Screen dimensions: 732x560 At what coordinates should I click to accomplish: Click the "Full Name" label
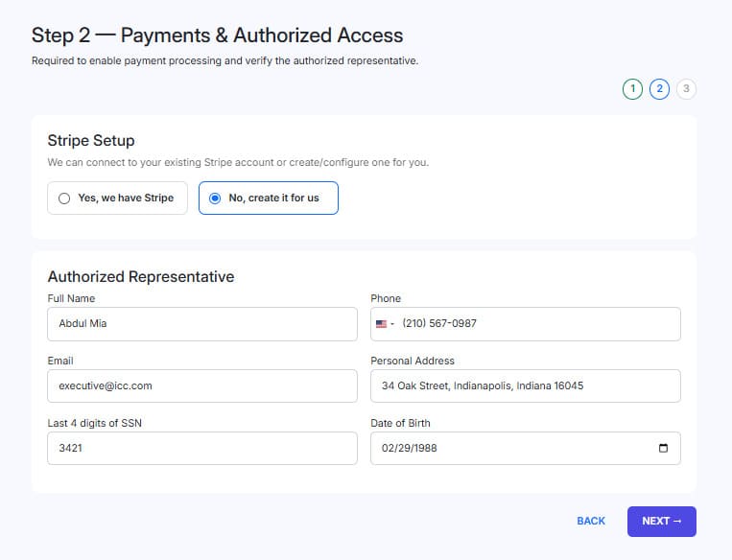coord(71,298)
